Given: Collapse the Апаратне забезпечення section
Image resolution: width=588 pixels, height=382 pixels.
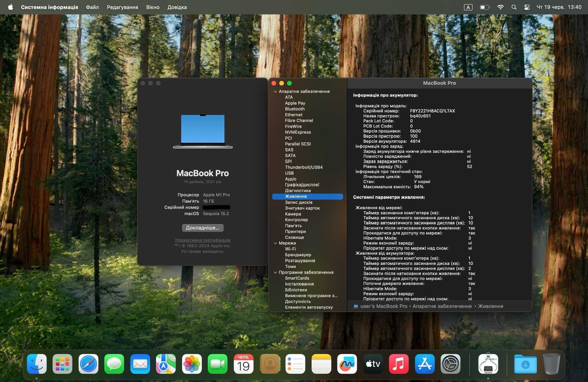Looking at the screenshot, I should click(x=275, y=91).
